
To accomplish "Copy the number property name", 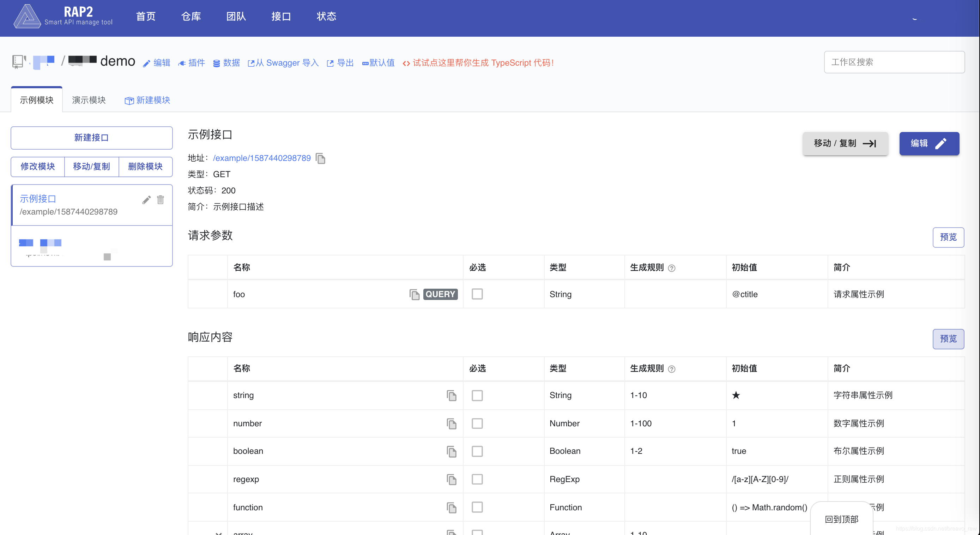I will click(x=452, y=423).
